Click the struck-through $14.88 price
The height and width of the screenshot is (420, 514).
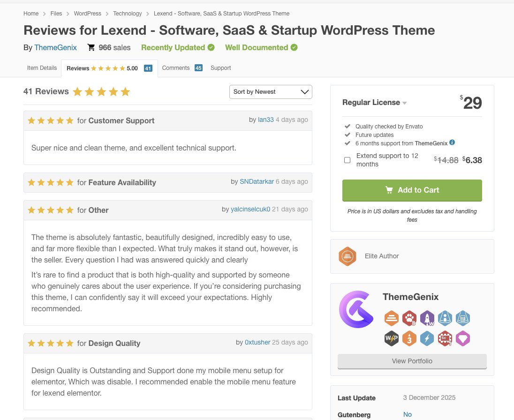(446, 160)
